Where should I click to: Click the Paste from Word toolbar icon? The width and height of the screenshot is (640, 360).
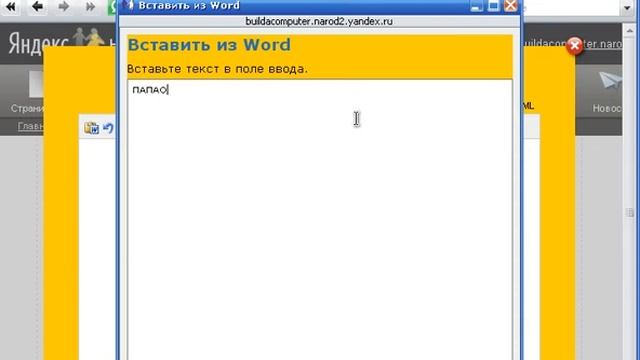91,128
